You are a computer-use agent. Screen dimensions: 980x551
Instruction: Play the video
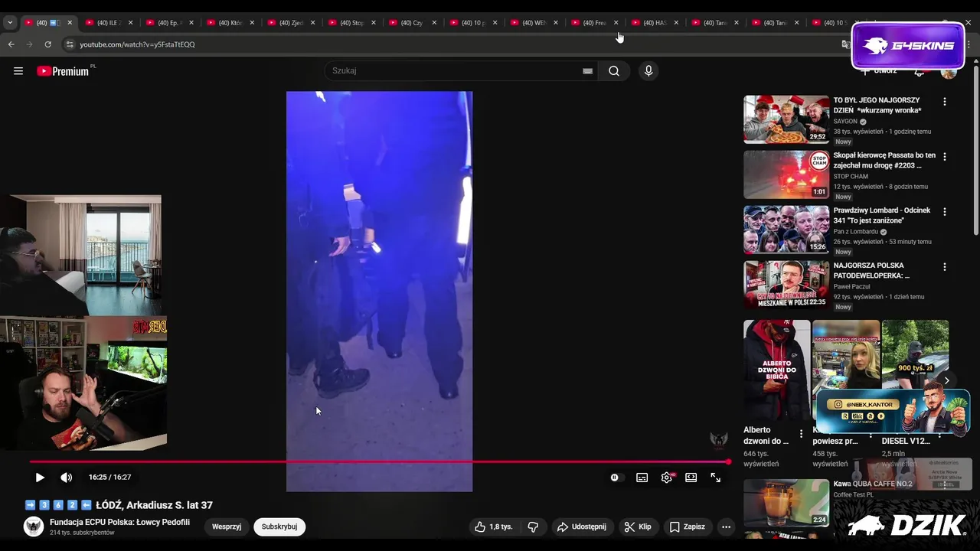coord(40,478)
